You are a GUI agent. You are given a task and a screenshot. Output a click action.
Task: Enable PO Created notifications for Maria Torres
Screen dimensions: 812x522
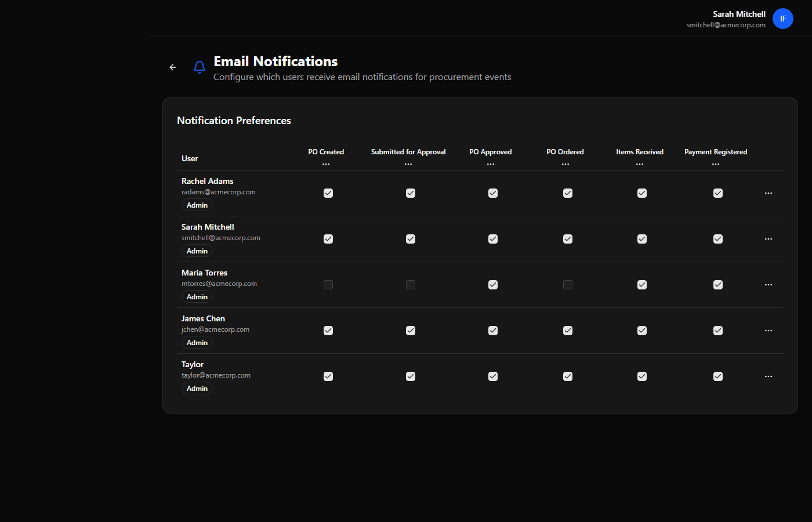[x=328, y=285]
